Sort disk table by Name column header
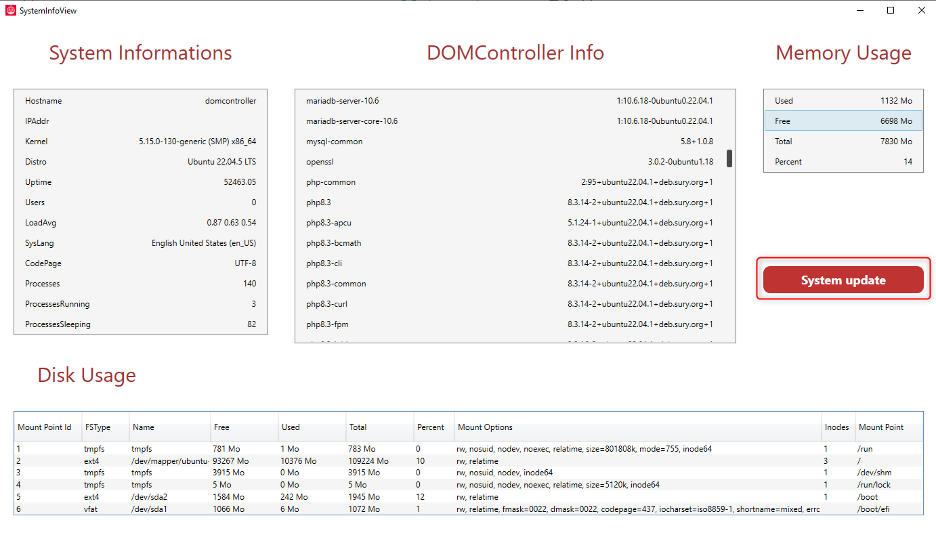This screenshot has height=560, width=936. click(x=170, y=427)
